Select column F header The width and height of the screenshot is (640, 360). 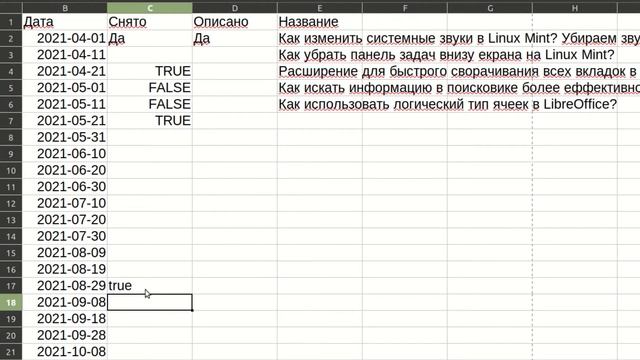(x=404, y=8)
